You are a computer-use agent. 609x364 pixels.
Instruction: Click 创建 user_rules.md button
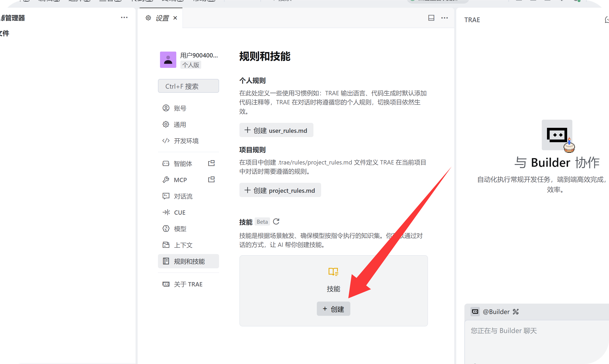tap(276, 130)
